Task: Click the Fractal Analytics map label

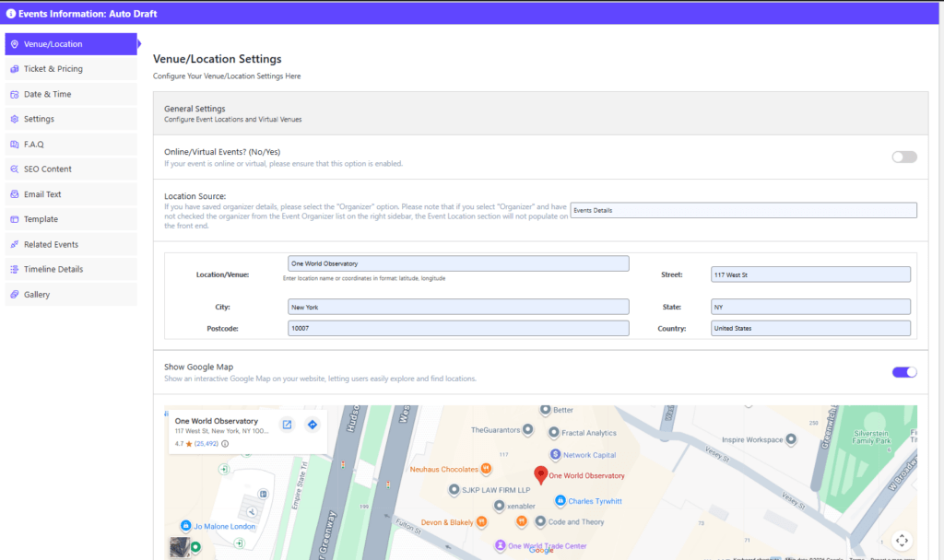Action: [589, 433]
